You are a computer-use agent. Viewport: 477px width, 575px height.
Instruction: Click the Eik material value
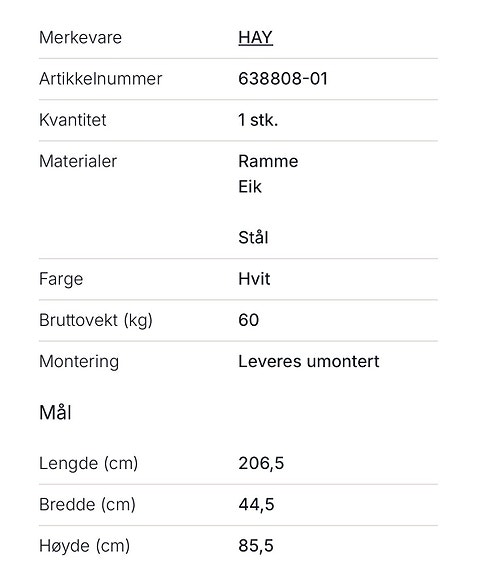pos(250,187)
